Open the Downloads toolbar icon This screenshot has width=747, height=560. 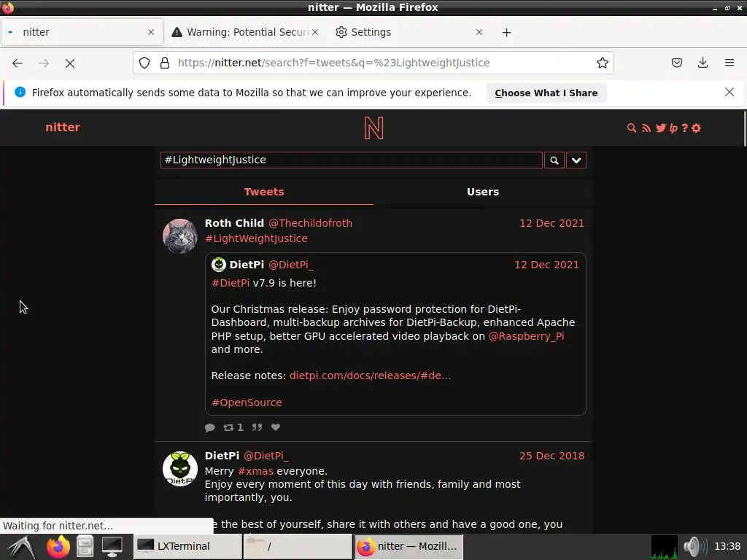(x=703, y=63)
